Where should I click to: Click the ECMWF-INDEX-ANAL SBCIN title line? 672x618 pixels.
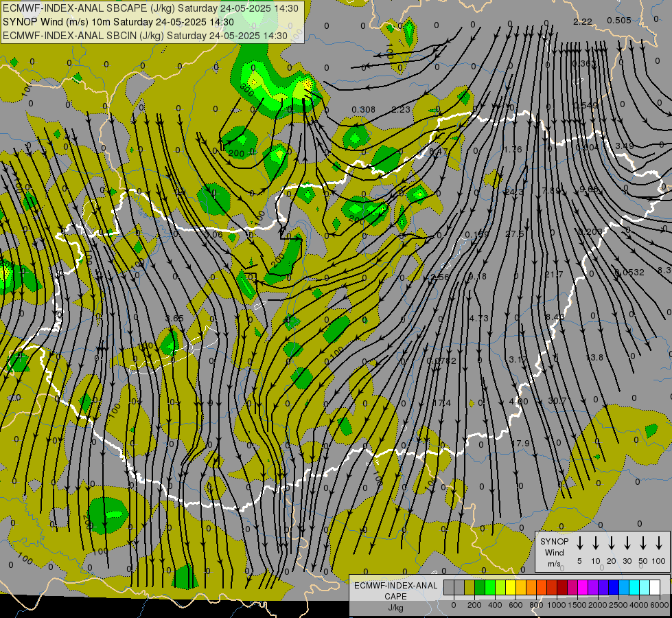146,36
